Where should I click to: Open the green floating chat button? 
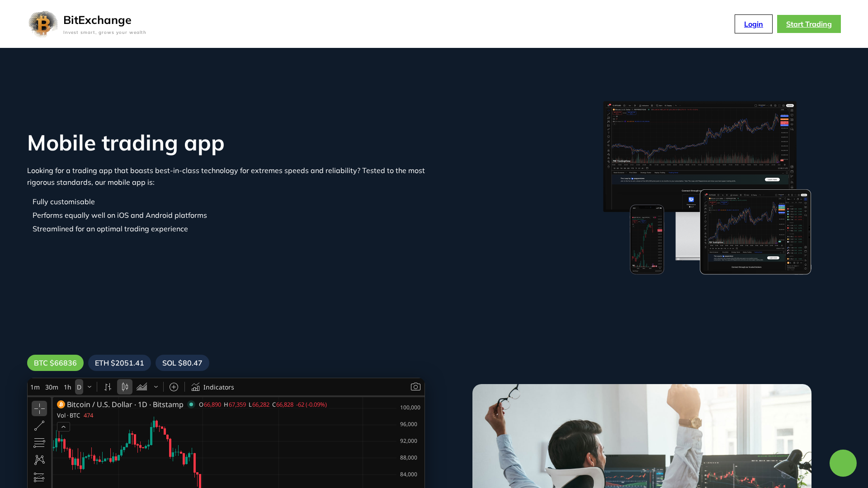pyautogui.click(x=843, y=463)
